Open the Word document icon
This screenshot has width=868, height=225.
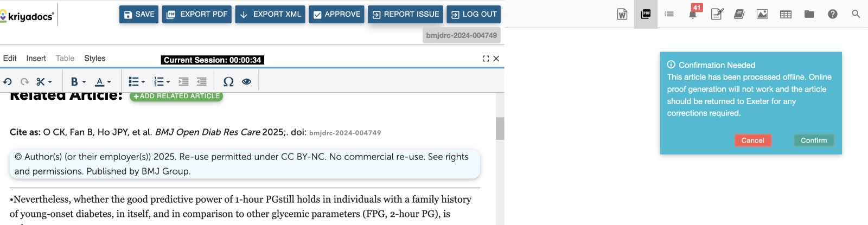click(622, 14)
